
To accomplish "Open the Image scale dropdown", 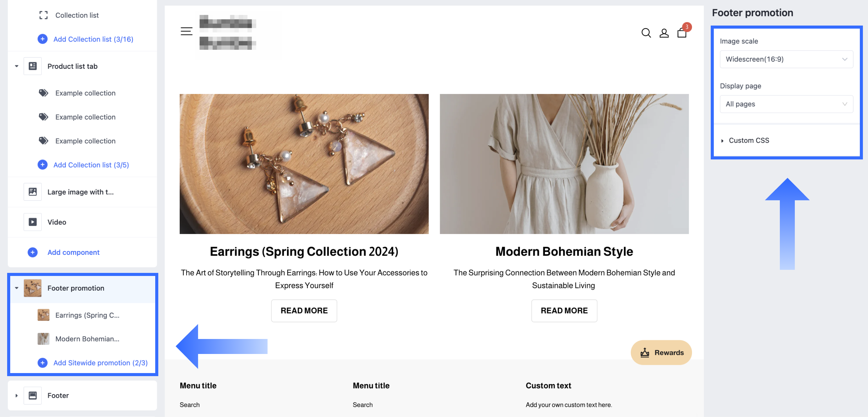I will coord(786,59).
